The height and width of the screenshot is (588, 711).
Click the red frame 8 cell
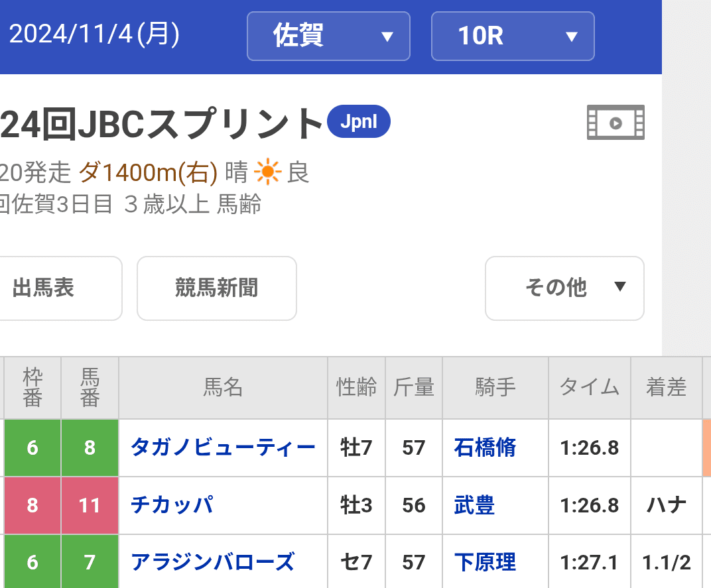point(32,506)
